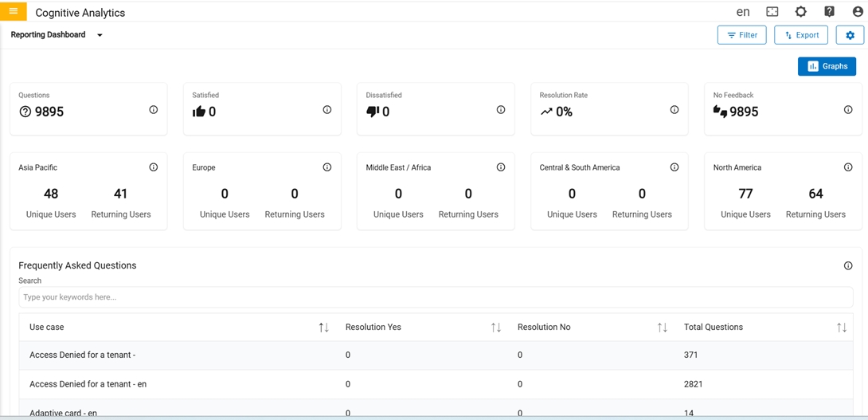
Task: Click the user account profile icon
Action: 858,12
